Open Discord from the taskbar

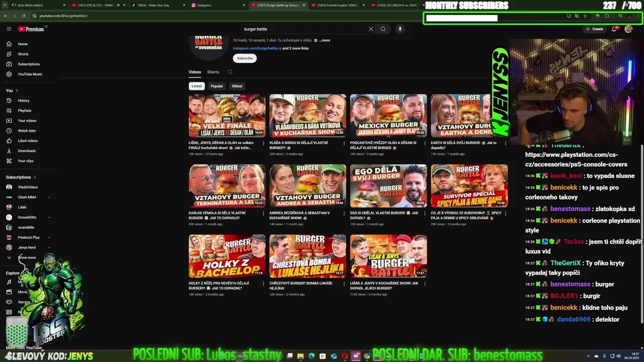(x=356, y=356)
